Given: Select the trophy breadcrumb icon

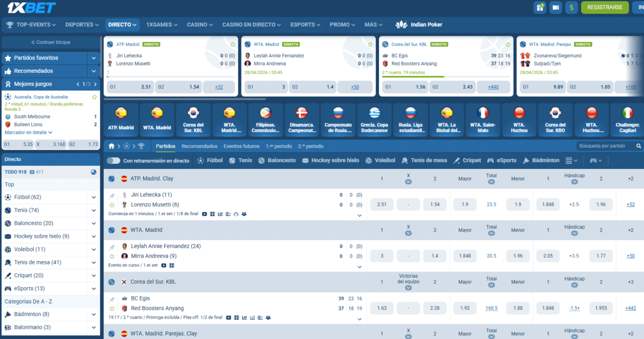Looking at the screenshot, I should pyautogui.click(x=141, y=146).
